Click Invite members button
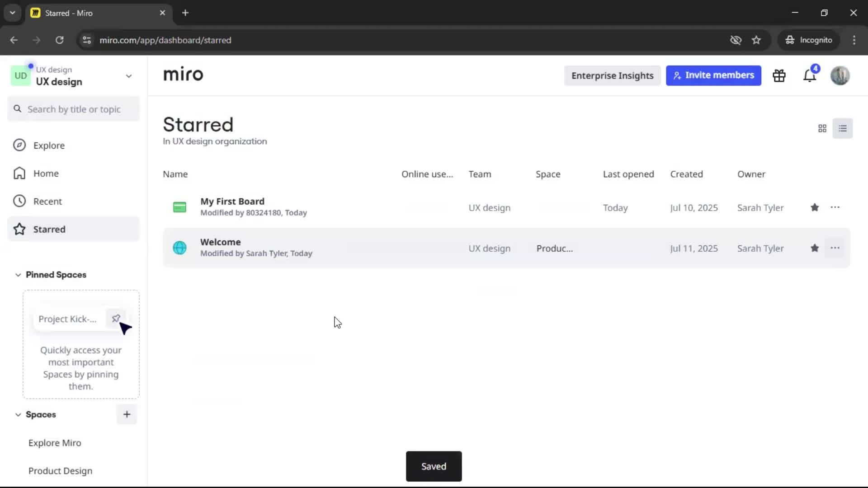Screen dimensions: 868x488 tap(713, 75)
